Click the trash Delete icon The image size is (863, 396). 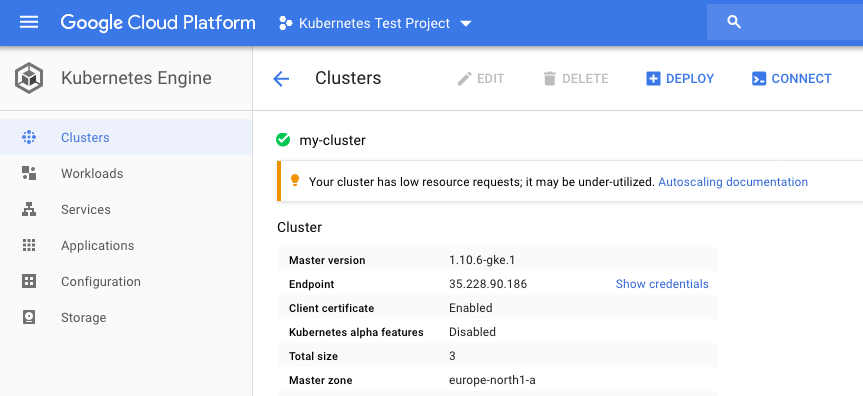tap(549, 79)
